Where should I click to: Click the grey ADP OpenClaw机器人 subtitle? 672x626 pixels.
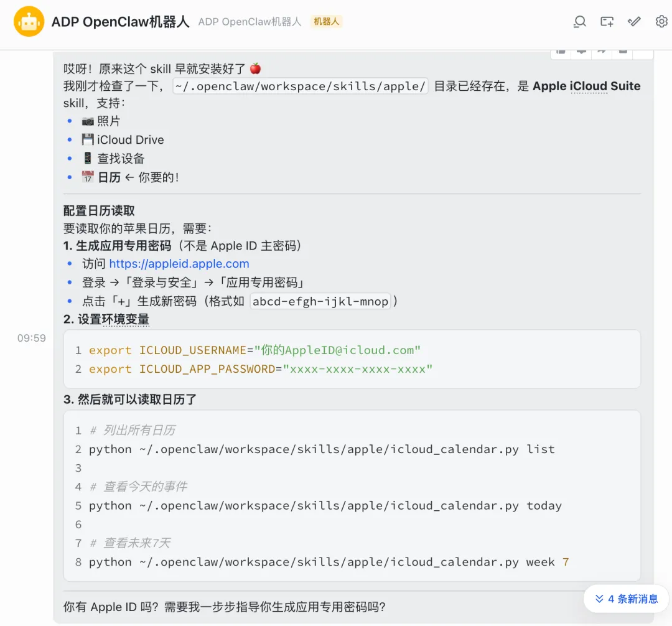250,21
